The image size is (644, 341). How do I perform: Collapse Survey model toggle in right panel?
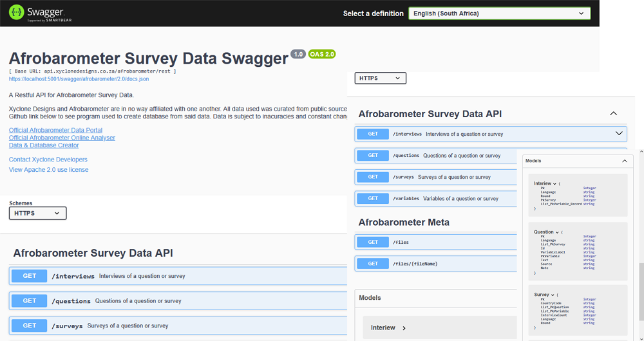[553, 295]
